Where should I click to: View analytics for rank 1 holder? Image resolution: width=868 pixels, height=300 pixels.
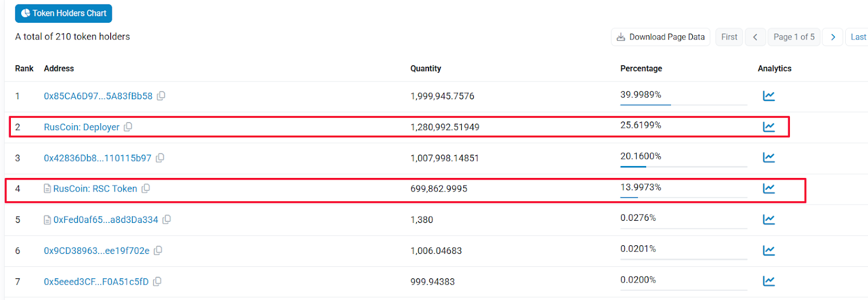(x=769, y=96)
